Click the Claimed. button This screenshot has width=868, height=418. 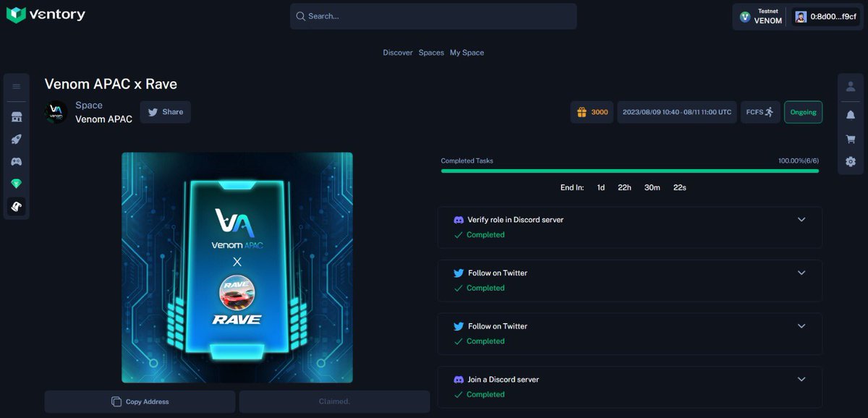click(334, 401)
